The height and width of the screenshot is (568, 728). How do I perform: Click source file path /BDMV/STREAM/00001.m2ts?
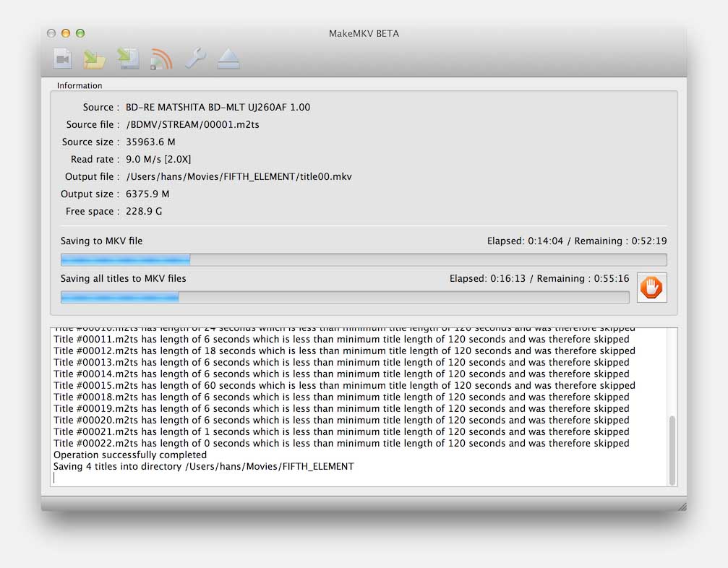tap(193, 125)
